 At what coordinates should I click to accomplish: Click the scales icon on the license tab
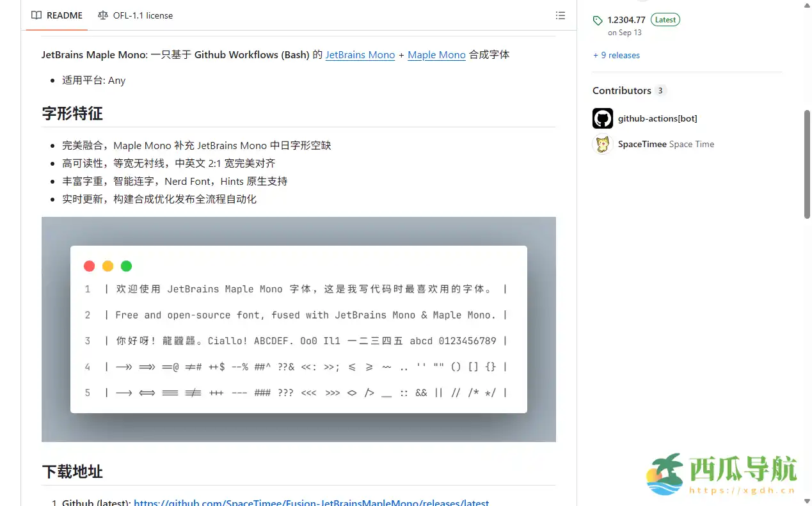[102, 15]
